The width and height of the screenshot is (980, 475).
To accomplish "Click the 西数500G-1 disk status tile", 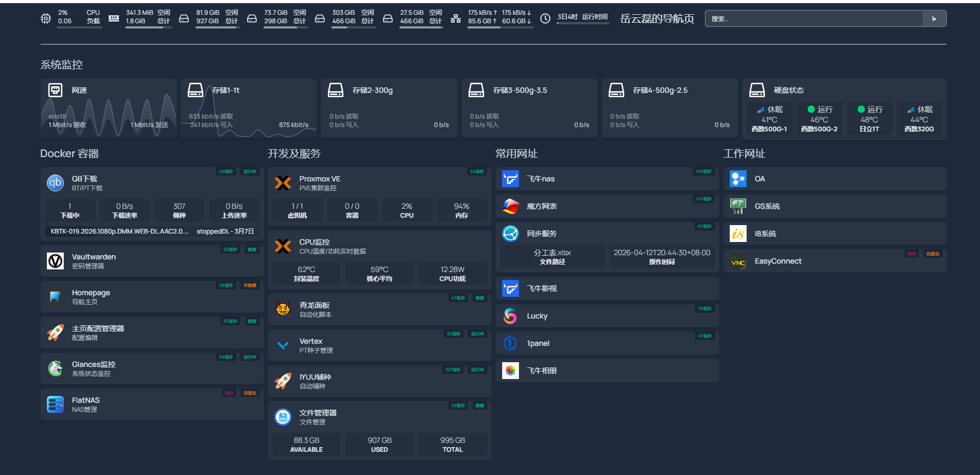I will click(769, 119).
